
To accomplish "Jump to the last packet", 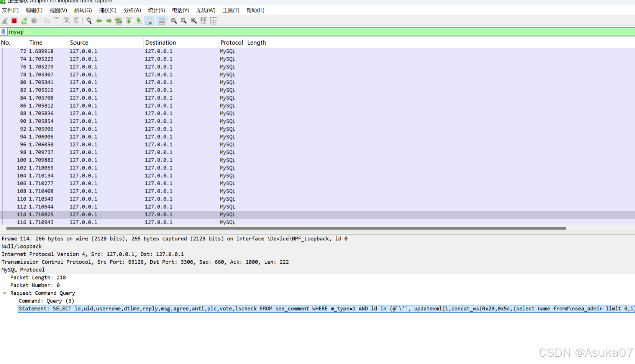I will click(x=139, y=21).
